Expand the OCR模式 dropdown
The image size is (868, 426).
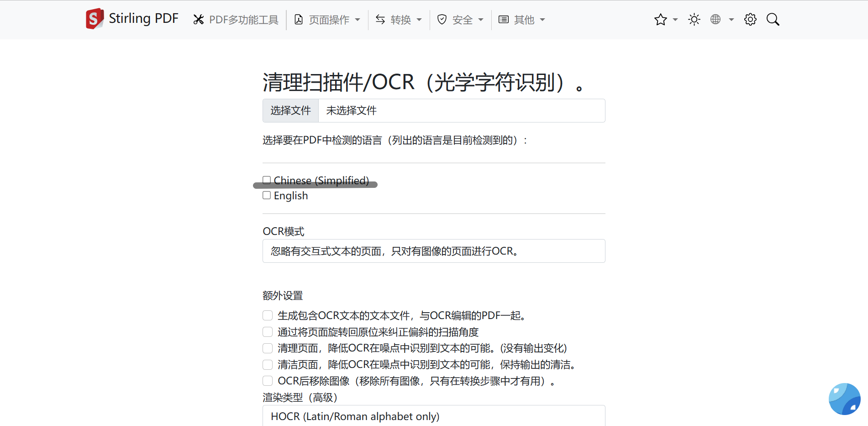[433, 251]
